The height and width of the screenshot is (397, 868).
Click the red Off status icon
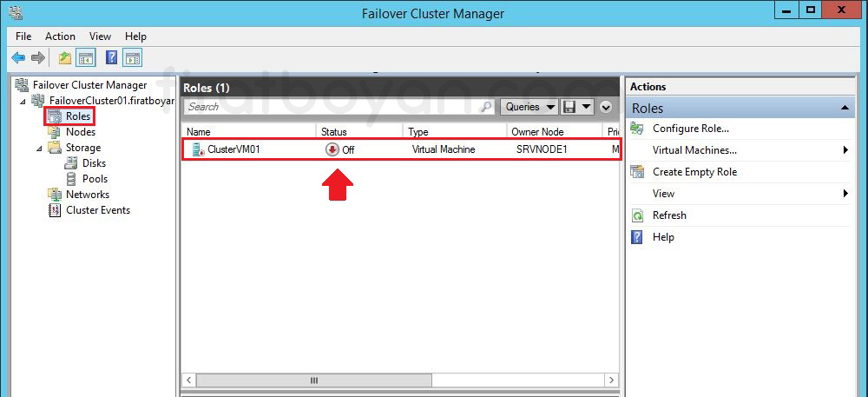[x=332, y=149]
